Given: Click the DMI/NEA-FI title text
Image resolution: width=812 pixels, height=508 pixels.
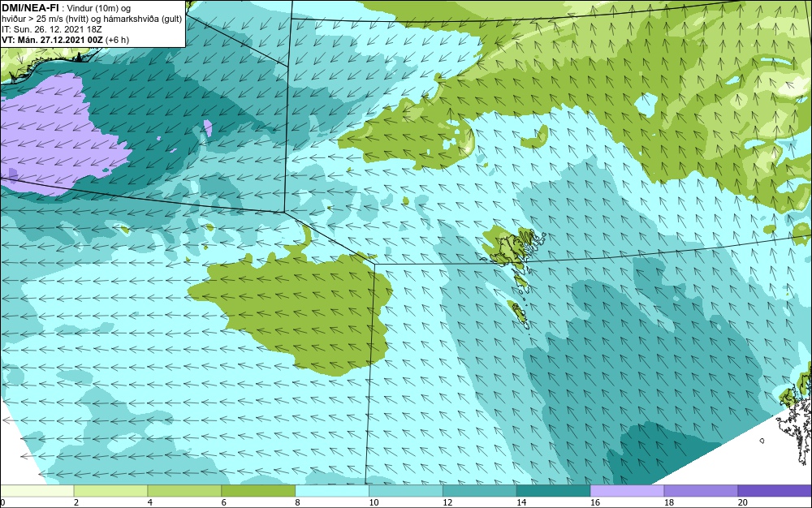Looking at the screenshot, I should click(x=30, y=7).
